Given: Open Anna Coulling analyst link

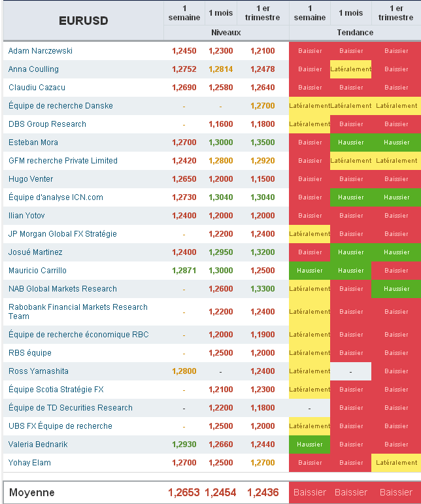Looking at the screenshot, I should (x=33, y=69).
